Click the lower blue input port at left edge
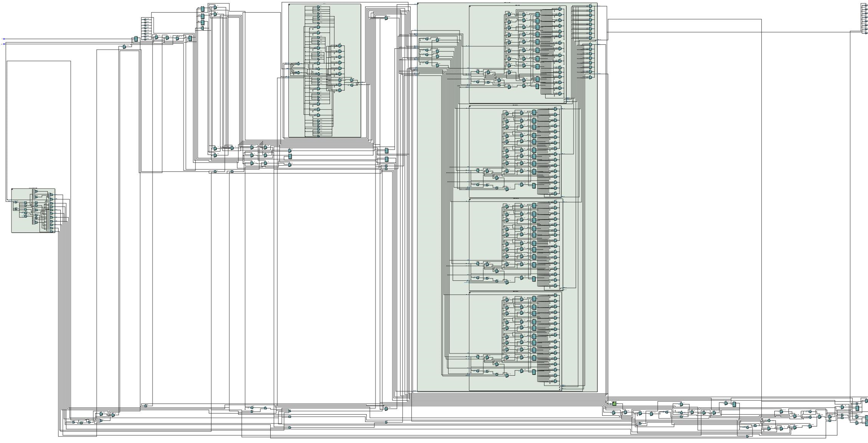The width and height of the screenshot is (868, 443). 4,44
